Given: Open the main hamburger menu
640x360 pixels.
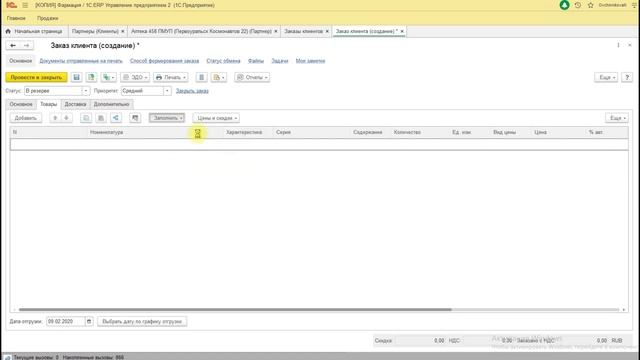Looking at the screenshot, I should click(x=25, y=5).
